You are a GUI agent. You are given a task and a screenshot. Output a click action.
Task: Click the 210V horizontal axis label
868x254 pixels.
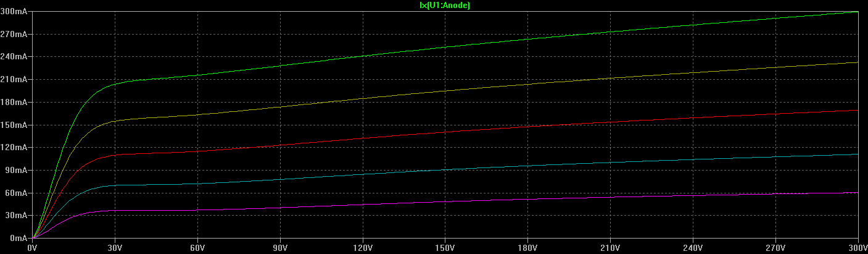[x=611, y=248]
